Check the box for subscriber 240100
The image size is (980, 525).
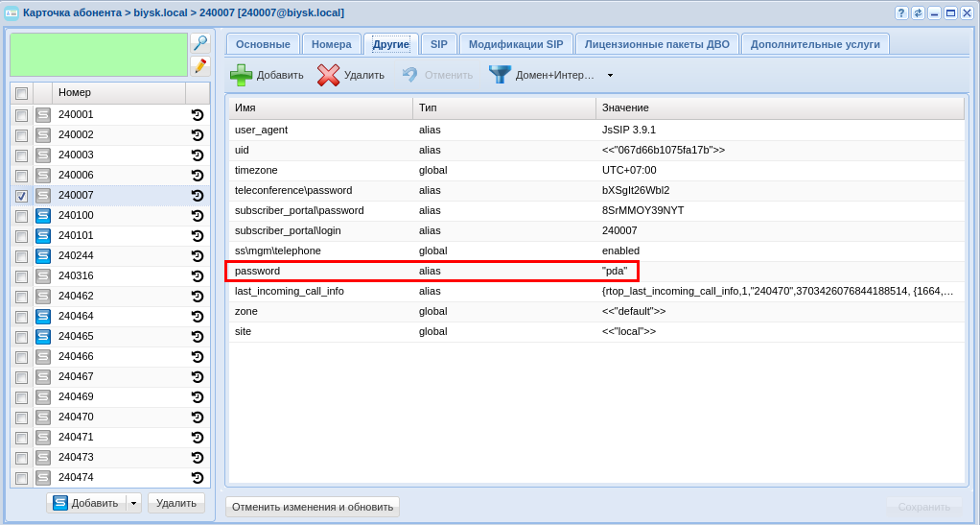click(x=22, y=216)
